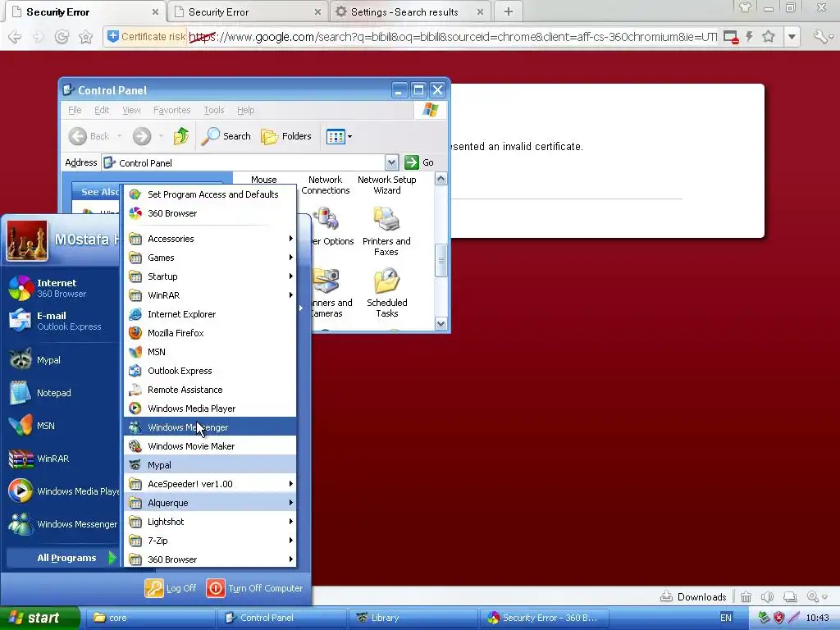Click the star icon next to refresh

(85, 36)
